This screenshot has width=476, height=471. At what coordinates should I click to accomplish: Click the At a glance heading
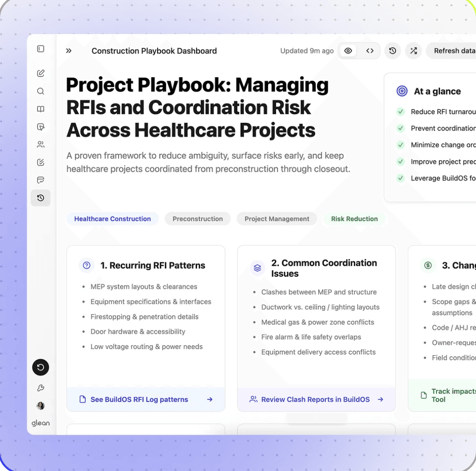click(x=437, y=91)
